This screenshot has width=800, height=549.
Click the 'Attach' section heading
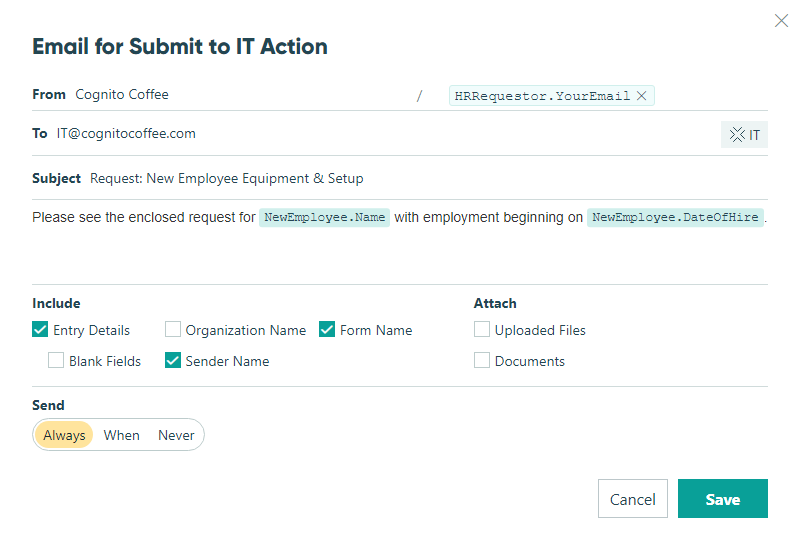pyautogui.click(x=495, y=303)
